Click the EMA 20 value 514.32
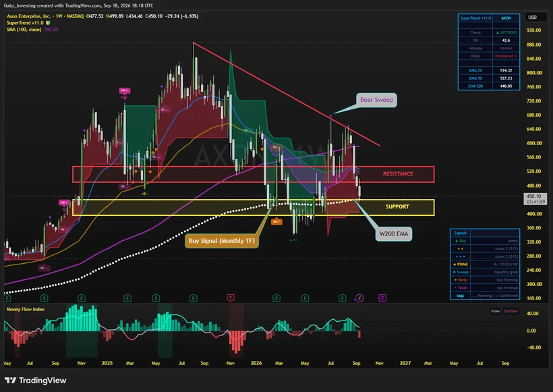 click(x=506, y=71)
